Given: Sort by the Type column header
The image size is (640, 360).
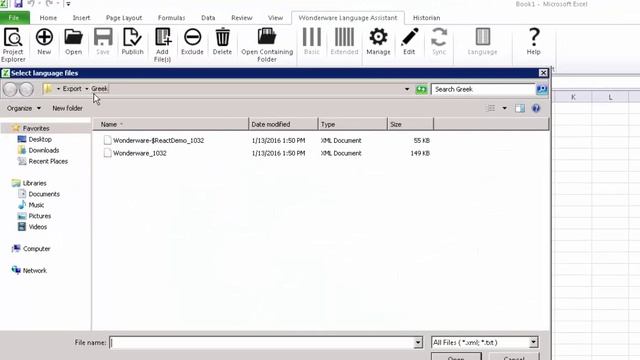Looking at the screenshot, I should [x=352, y=124].
